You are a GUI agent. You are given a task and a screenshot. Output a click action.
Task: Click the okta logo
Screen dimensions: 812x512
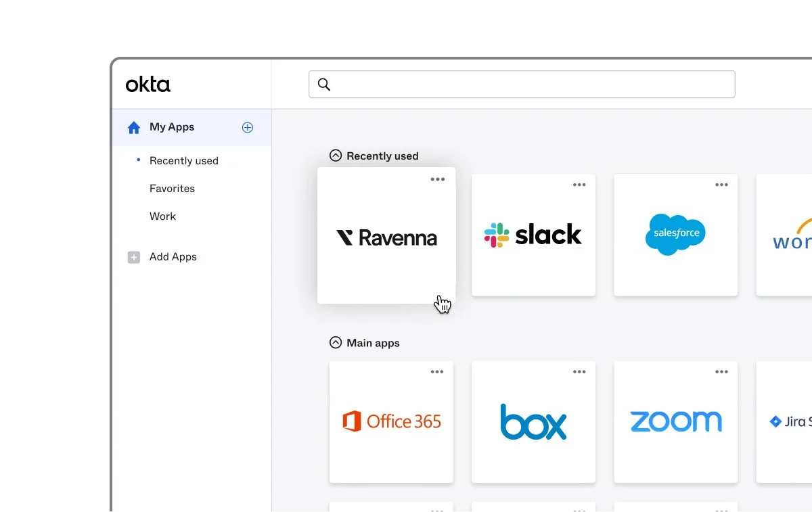(x=148, y=85)
